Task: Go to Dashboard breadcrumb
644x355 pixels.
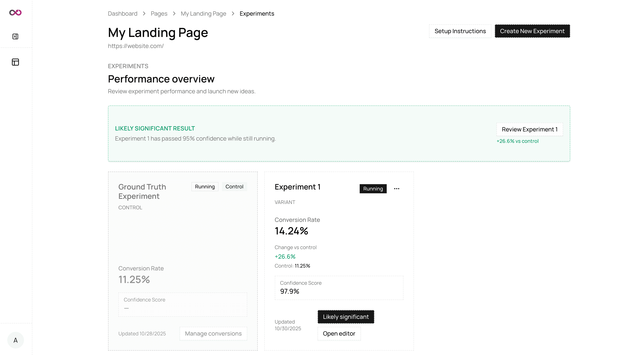Action: coord(123,14)
